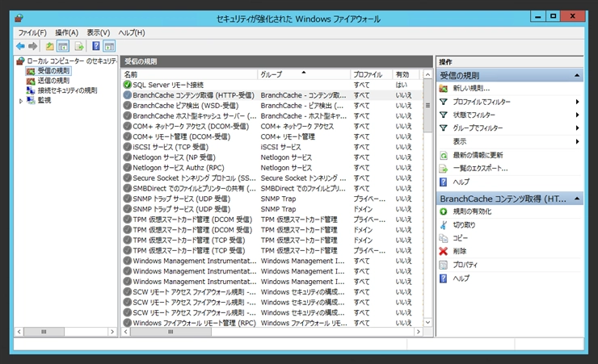The image size is (598, 364).
Task: Select 受信の規則 in the tree
Action: [53, 71]
